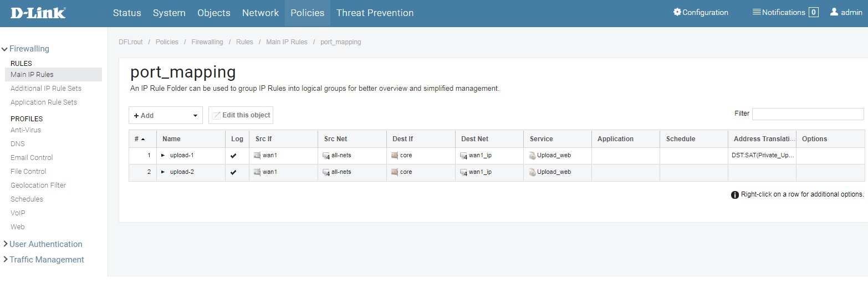Go to Firewalling in the breadcrumb
Image resolution: width=868 pixels, height=299 pixels.
[x=207, y=42]
